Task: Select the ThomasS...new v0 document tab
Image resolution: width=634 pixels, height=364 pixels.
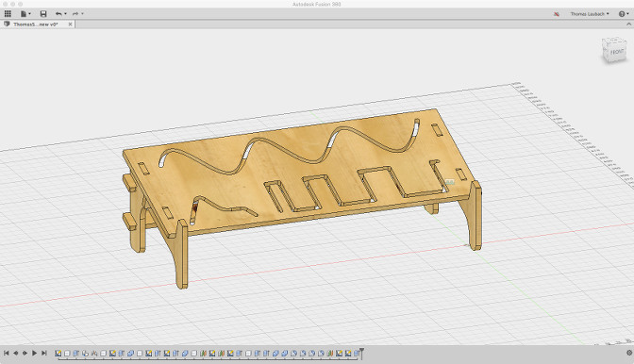Action: coord(36,25)
